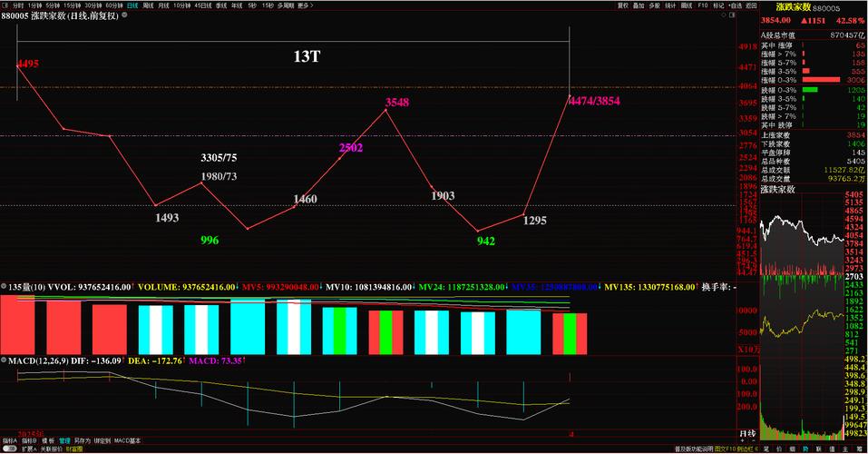Screen dimensions: 868x454
Task: Click the 返回 back button
Action: click(x=751, y=5)
